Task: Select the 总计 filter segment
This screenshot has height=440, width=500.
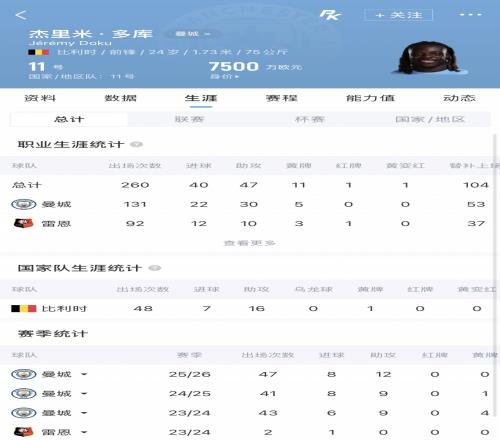Action: 69,119
